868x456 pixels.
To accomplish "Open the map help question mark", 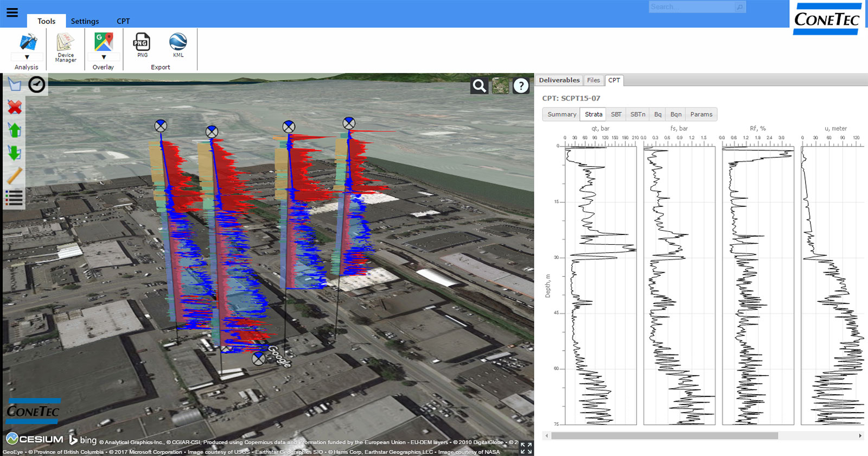I will pyautogui.click(x=521, y=86).
